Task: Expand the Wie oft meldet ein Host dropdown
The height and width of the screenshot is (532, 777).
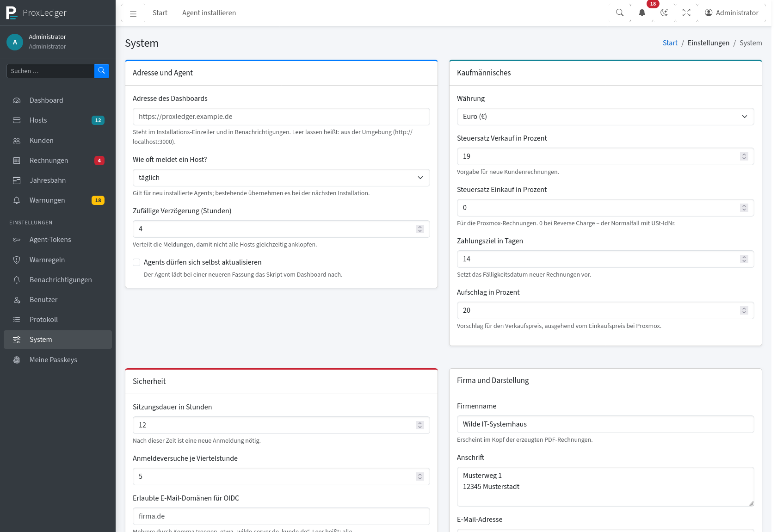Action: (x=281, y=178)
